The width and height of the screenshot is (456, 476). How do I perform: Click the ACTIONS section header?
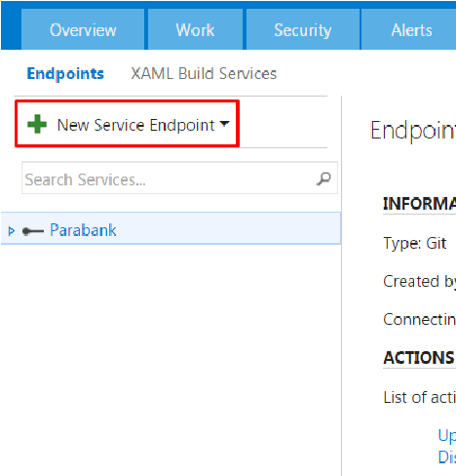(419, 358)
